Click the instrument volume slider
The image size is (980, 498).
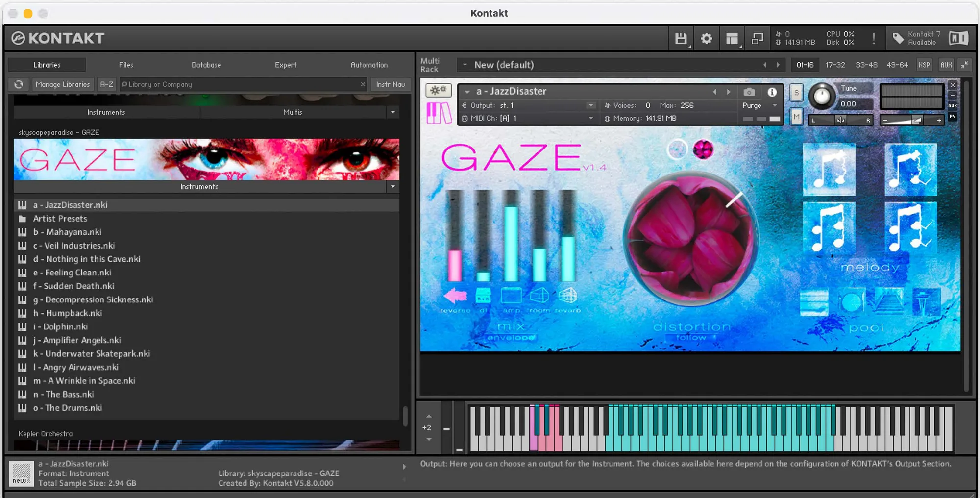[x=911, y=120]
